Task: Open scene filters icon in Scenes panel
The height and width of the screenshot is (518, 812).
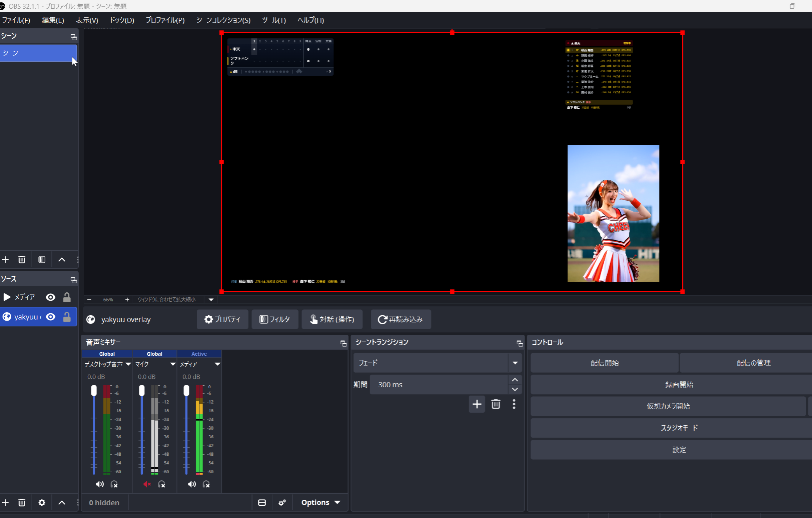Action: click(42, 260)
